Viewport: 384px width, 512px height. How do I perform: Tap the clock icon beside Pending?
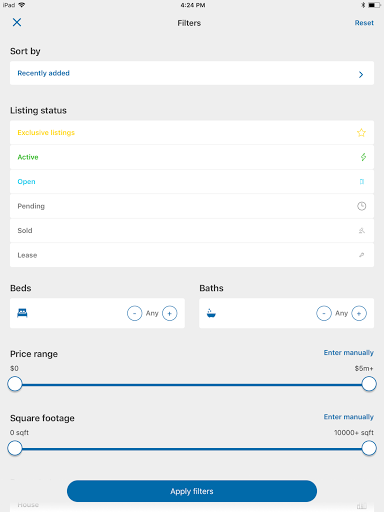(362, 206)
